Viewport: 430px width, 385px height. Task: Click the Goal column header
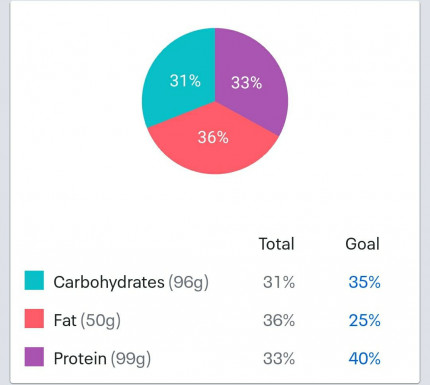(x=363, y=244)
